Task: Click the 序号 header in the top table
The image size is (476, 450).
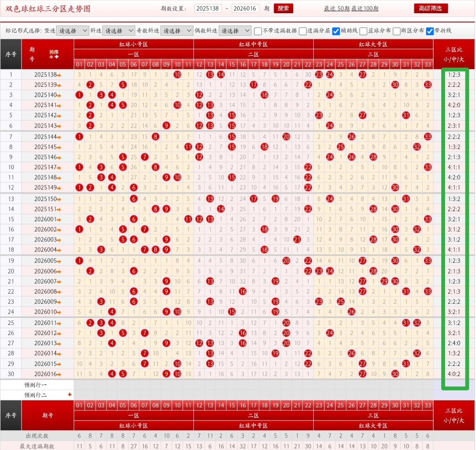Action: (11, 54)
